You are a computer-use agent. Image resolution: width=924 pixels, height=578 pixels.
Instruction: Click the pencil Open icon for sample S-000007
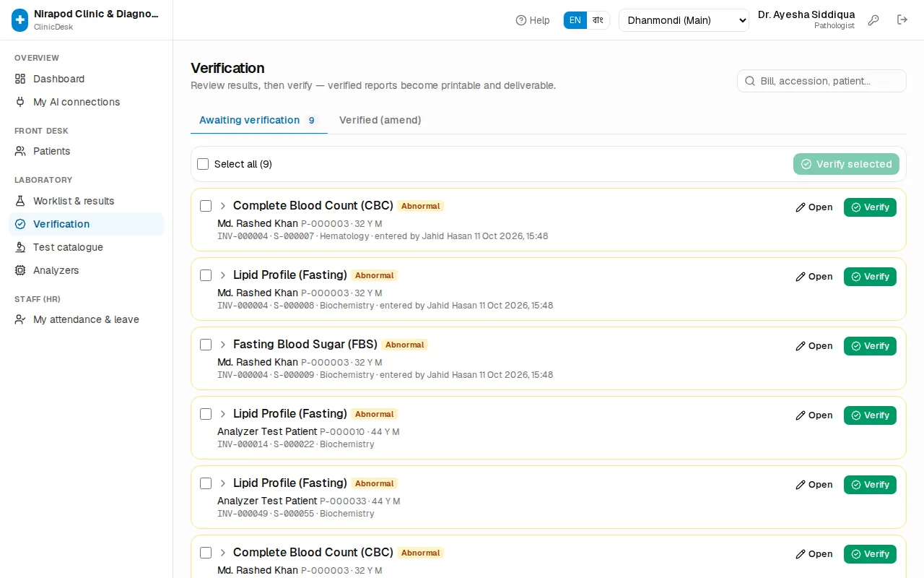[801, 207]
